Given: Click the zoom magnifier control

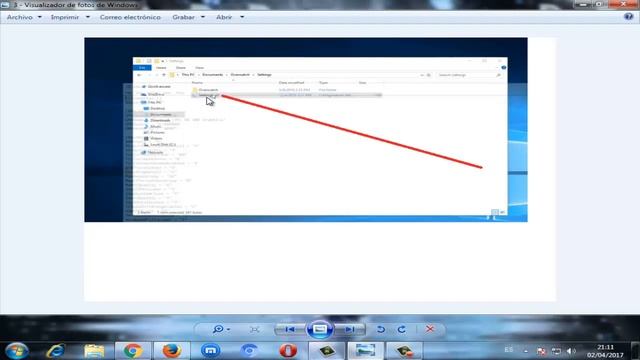Looking at the screenshot, I should (x=218, y=329).
